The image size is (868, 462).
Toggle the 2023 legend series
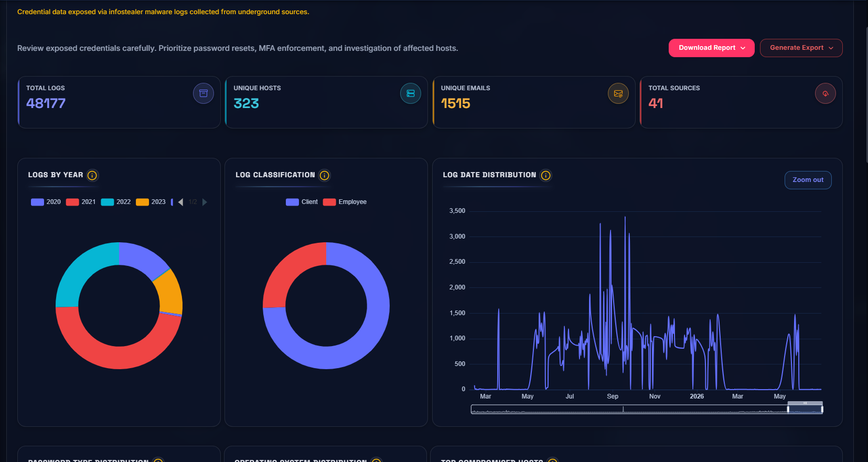coord(151,202)
